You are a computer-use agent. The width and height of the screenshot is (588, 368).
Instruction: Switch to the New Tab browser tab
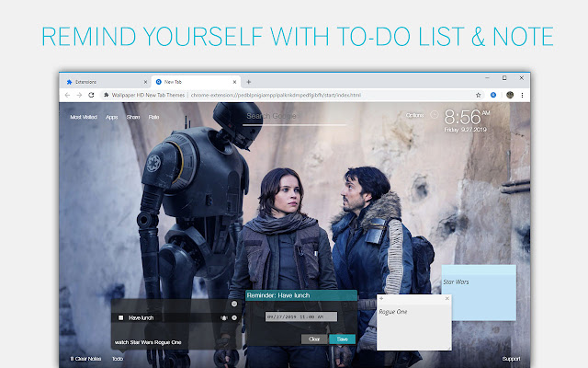195,82
